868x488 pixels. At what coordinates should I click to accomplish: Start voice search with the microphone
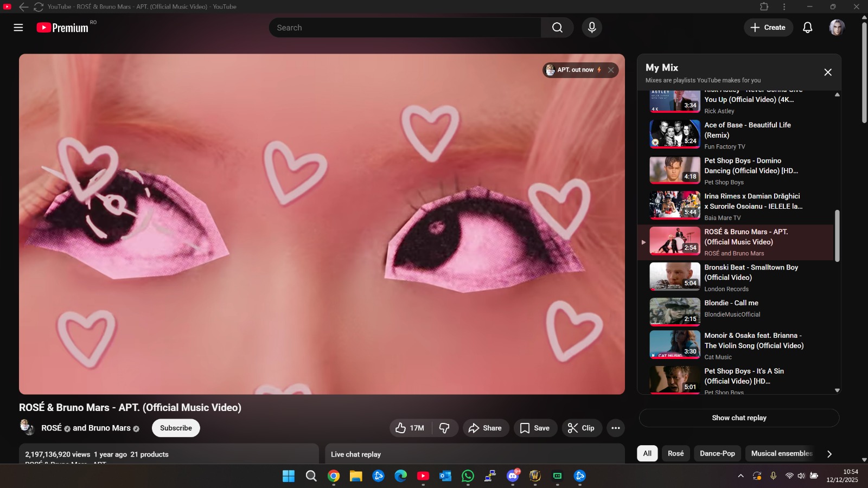click(592, 28)
